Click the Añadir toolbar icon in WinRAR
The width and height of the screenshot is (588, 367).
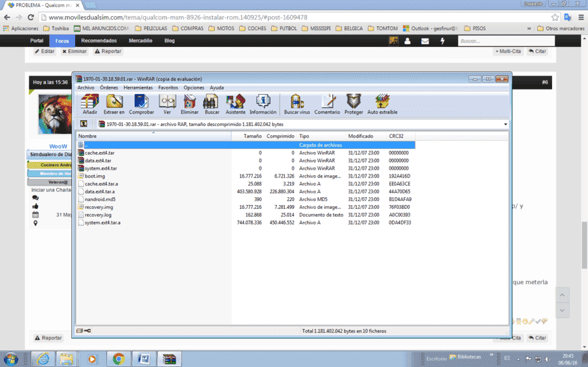pyautogui.click(x=90, y=104)
